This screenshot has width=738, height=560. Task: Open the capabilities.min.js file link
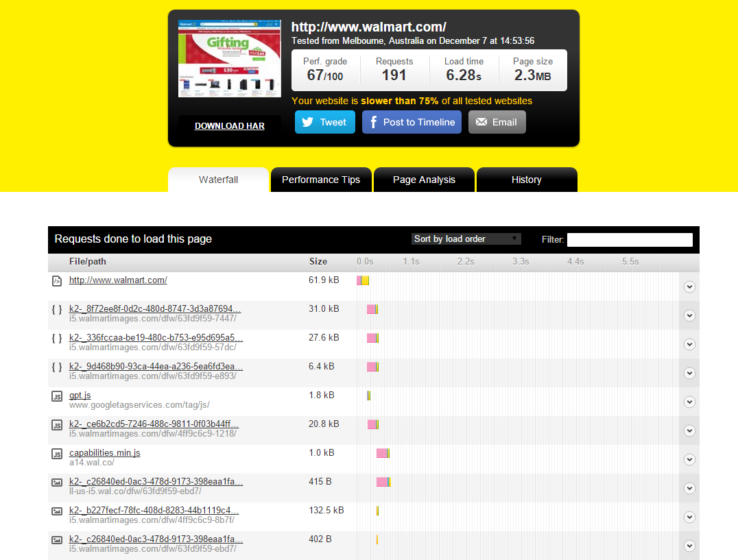[x=104, y=453]
